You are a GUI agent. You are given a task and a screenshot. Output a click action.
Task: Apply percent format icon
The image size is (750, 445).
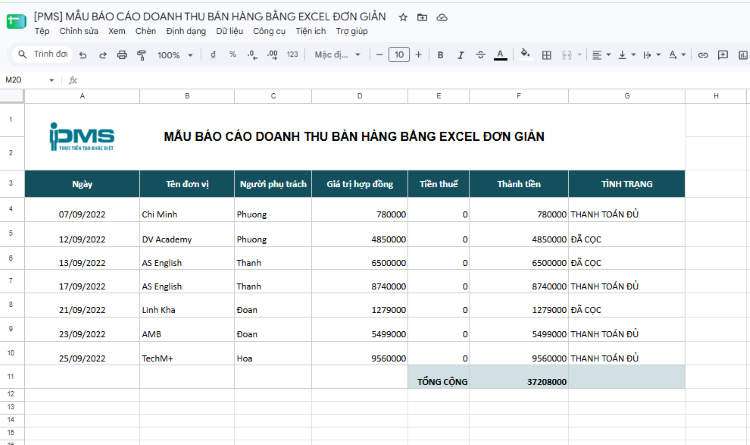point(232,55)
